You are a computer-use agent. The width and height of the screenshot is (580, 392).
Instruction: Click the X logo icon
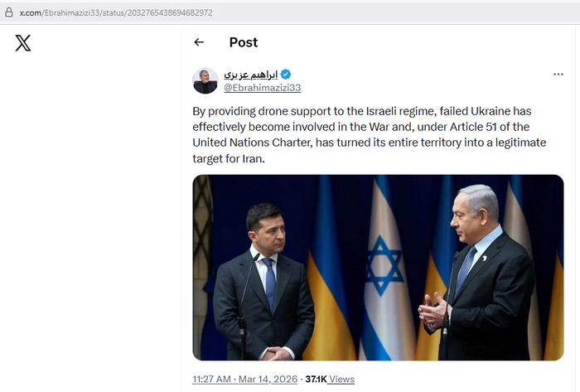(23, 43)
